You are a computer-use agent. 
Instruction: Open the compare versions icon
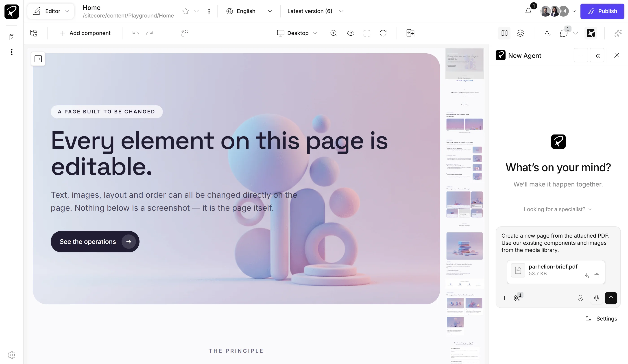[410, 33]
